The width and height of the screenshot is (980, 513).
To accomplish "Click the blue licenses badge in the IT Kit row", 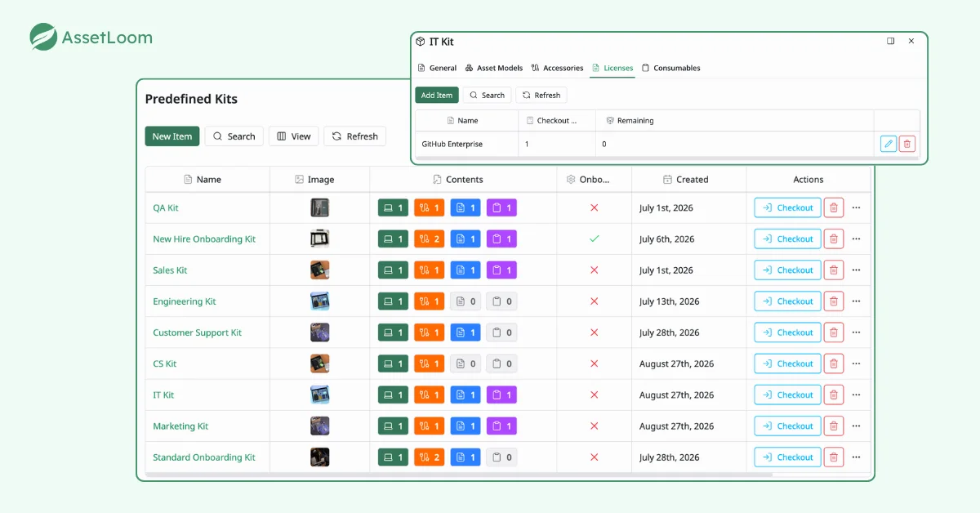I will (x=465, y=395).
